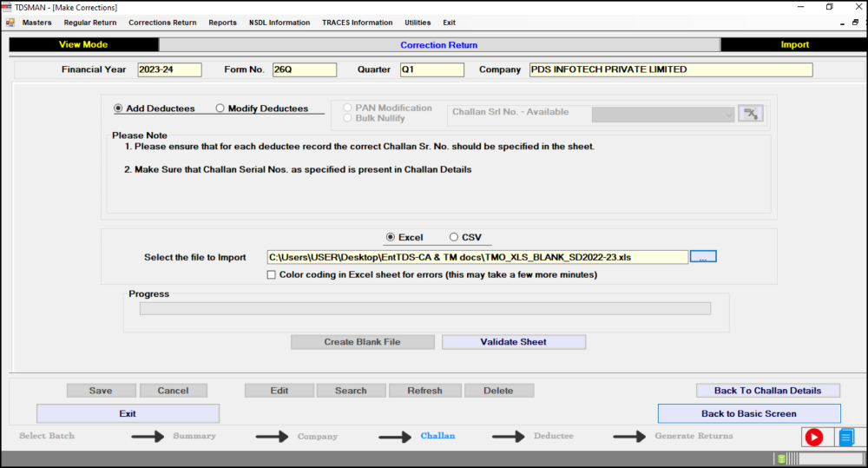Click the Challan step label
Screen dimensions: 868x468
[x=437, y=436]
